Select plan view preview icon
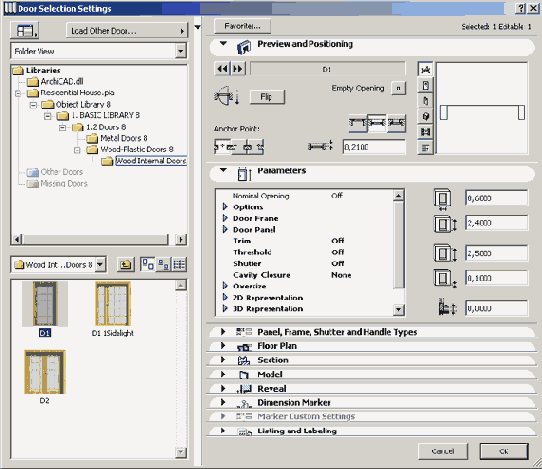The image size is (542, 469). tap(426, 69)
